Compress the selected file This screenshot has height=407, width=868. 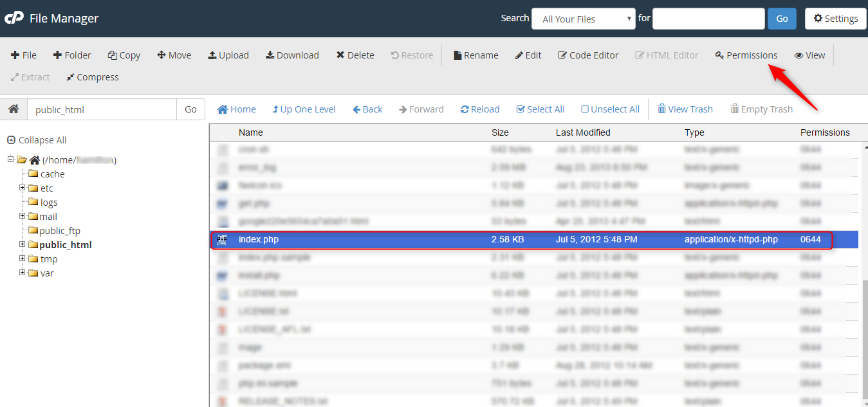tap(92, 77)
